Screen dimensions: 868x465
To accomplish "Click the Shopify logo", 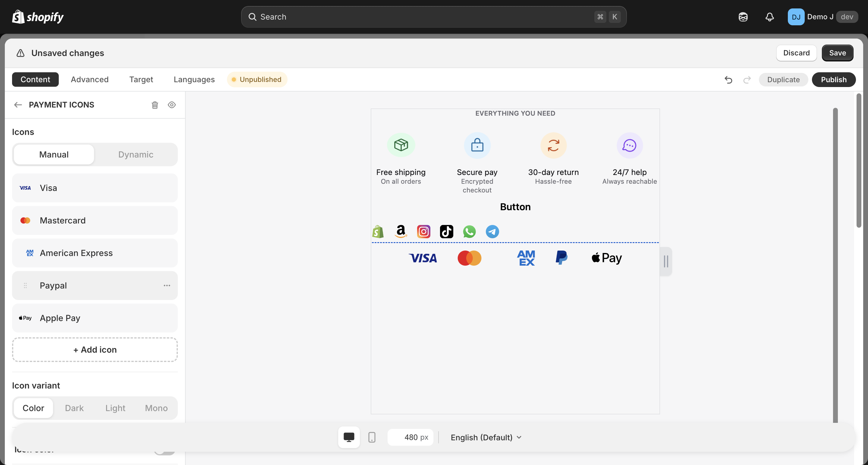I will [x=38, y=17].
